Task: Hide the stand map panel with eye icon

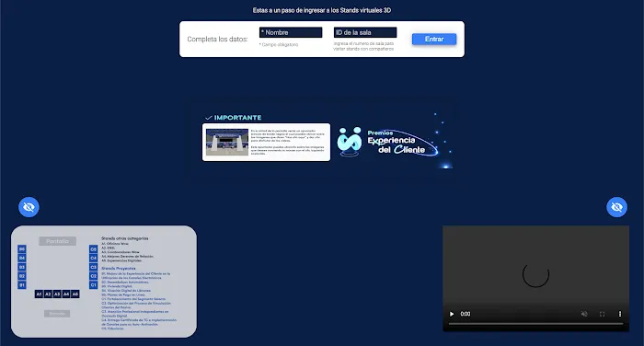Action: coord(29,207)
